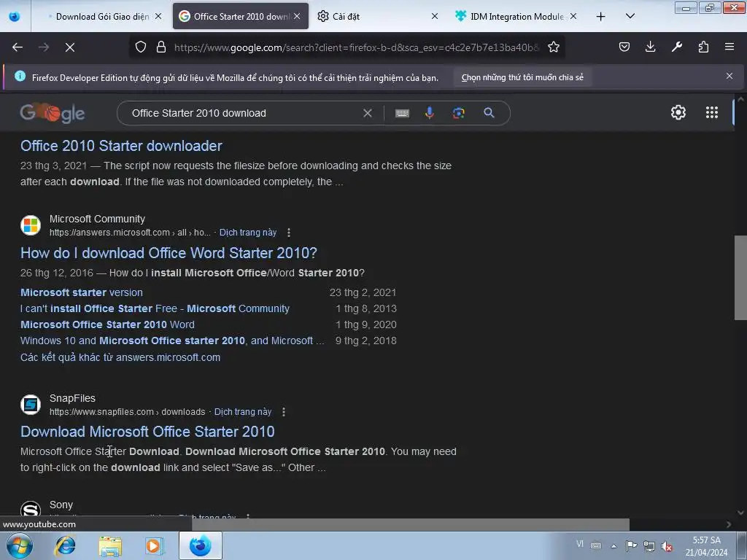
Task: Open more options for the SnapFiles result
Action: (284, 412)
